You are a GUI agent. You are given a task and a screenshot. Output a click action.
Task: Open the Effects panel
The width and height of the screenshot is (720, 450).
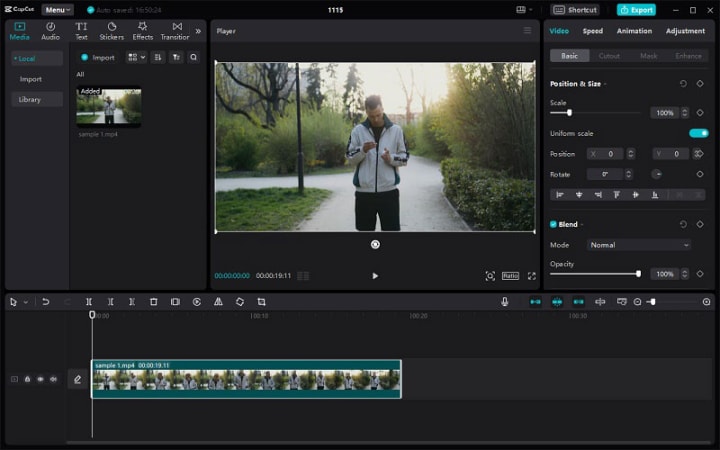(x=143, y=31)
